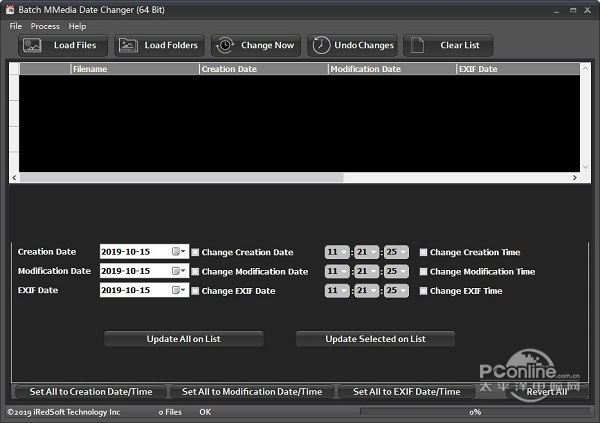Click the Modification Date 2019-10-15 field

[144, 271]
